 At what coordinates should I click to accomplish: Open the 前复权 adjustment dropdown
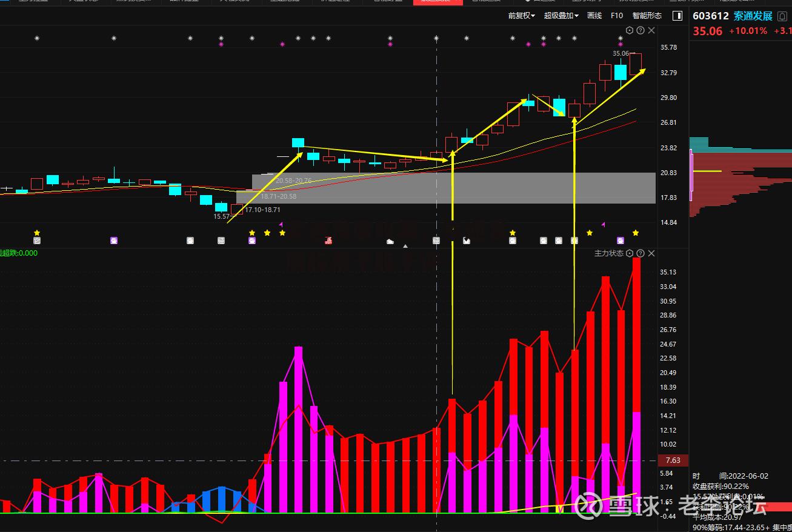(521, 15)
